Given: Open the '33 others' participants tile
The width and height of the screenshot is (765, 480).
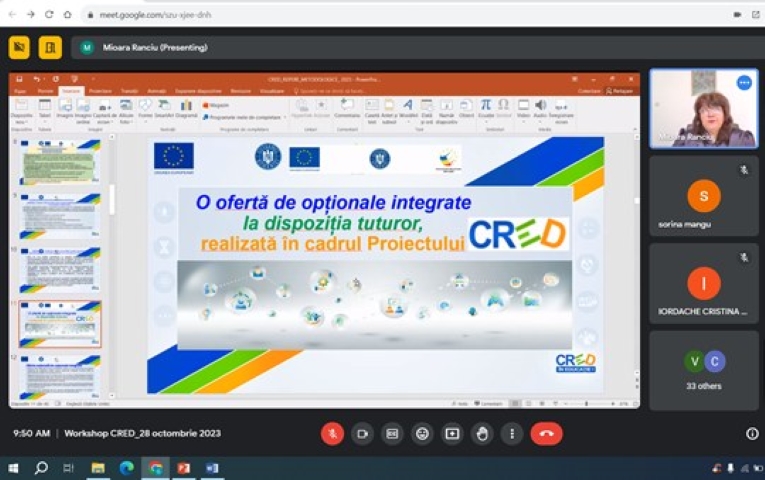Looking at the screenshot, I should 704,370.
